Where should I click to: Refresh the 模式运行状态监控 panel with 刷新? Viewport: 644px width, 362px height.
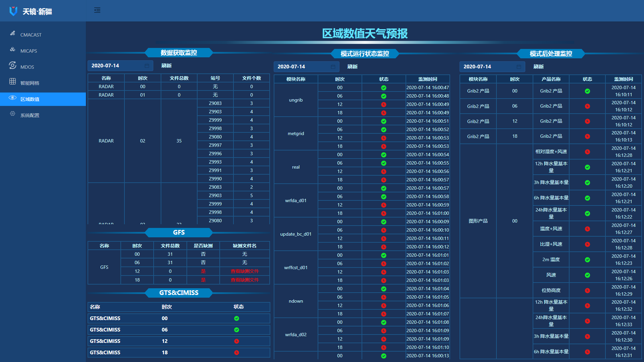pyautogui.click(x=353, y=67)
